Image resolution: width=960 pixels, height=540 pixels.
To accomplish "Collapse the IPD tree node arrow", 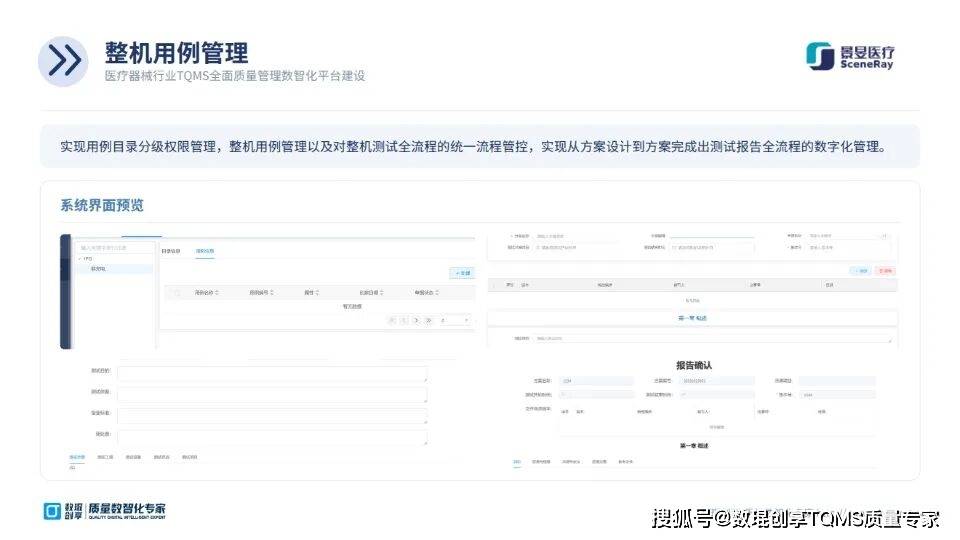I will click(80, 259).
